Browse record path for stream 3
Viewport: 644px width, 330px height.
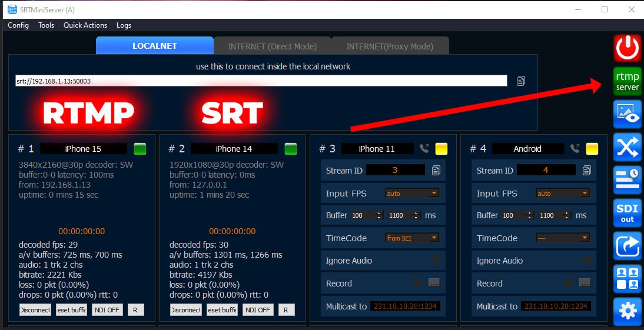pos(434,283)
